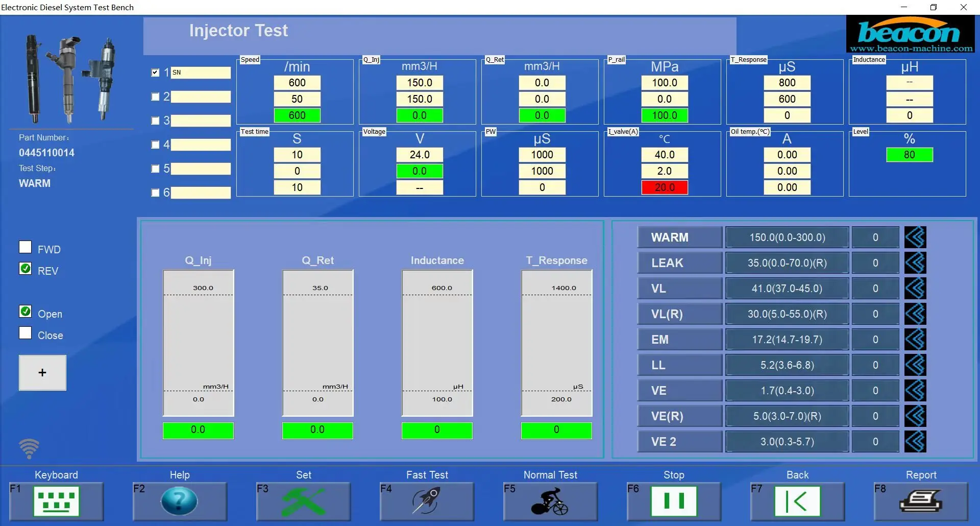Edit the T_Response value 800
Viewport: 980px width, 526px height.
pos(787,83)
